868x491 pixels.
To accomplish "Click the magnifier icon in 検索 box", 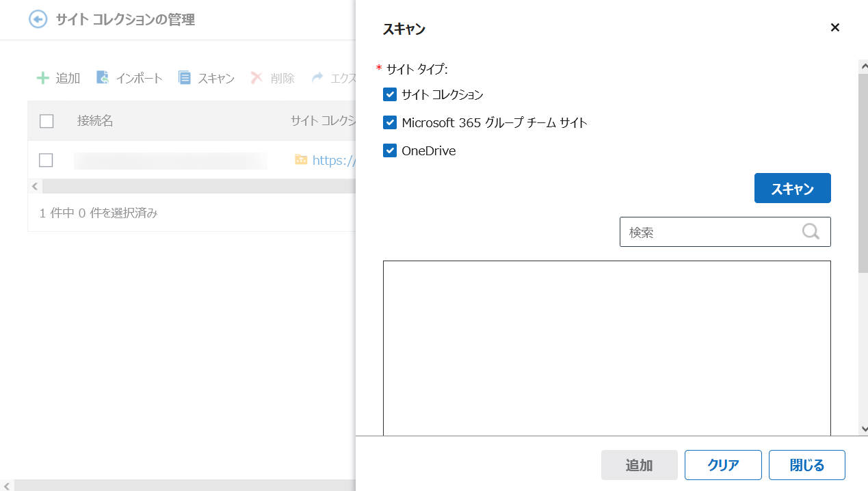I will [811, 232].
